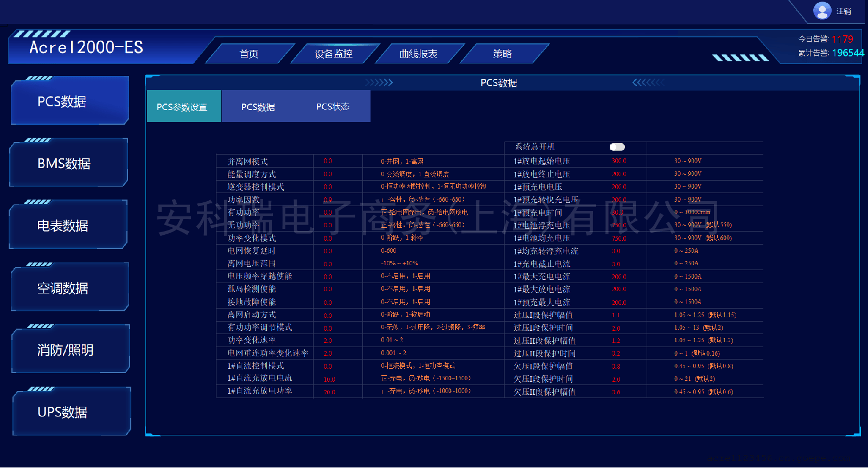Click the 电网重连功率变化速率 value 2.0
This screenshot has width=868, height=468.
point(328,353)
